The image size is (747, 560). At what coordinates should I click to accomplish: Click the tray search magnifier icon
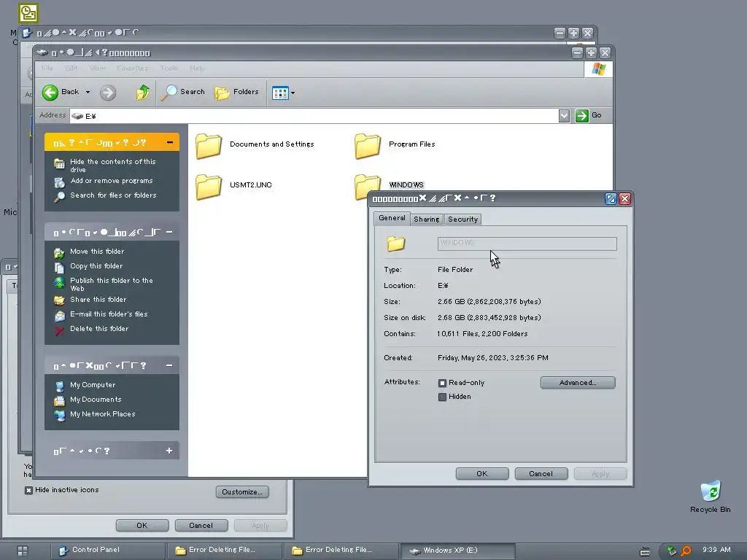(x=686, y=551)
